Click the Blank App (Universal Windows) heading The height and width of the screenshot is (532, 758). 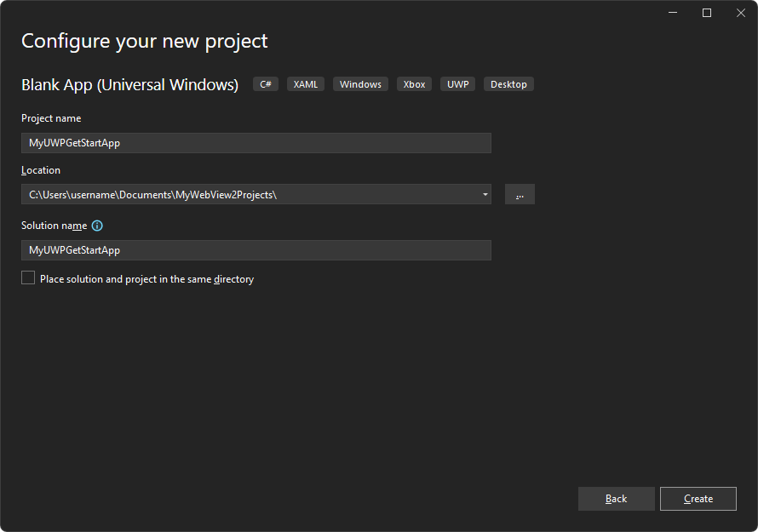coord(129,84)
